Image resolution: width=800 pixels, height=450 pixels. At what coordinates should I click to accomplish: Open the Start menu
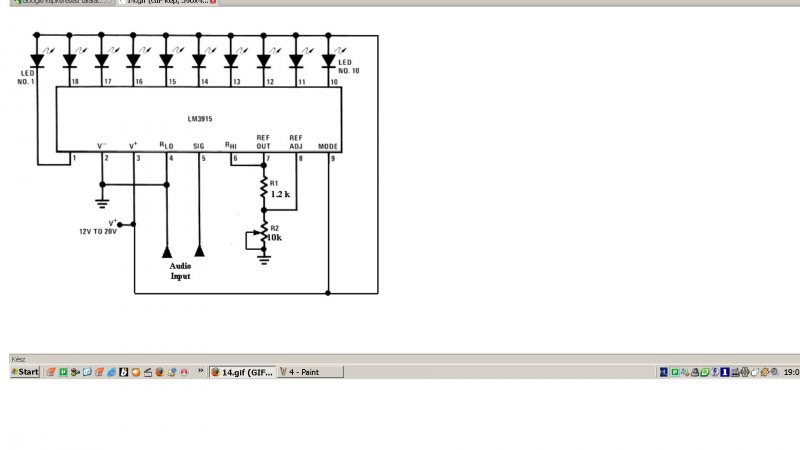(x=25, y=372)
